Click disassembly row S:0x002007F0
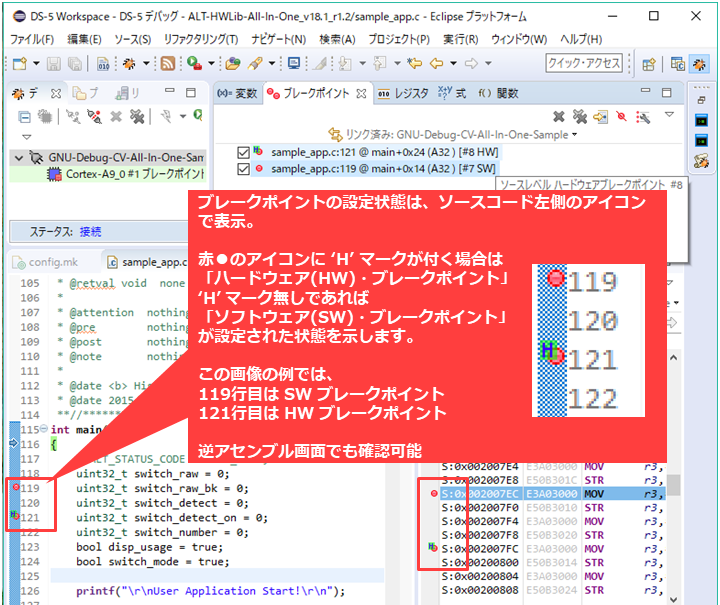Image resolution: width=720 pixels, height=605 pixels. click(x=551, y=508)
